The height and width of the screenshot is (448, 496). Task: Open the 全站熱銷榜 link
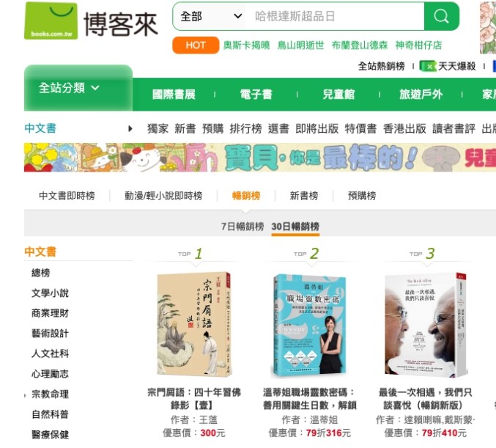point(381,66)
